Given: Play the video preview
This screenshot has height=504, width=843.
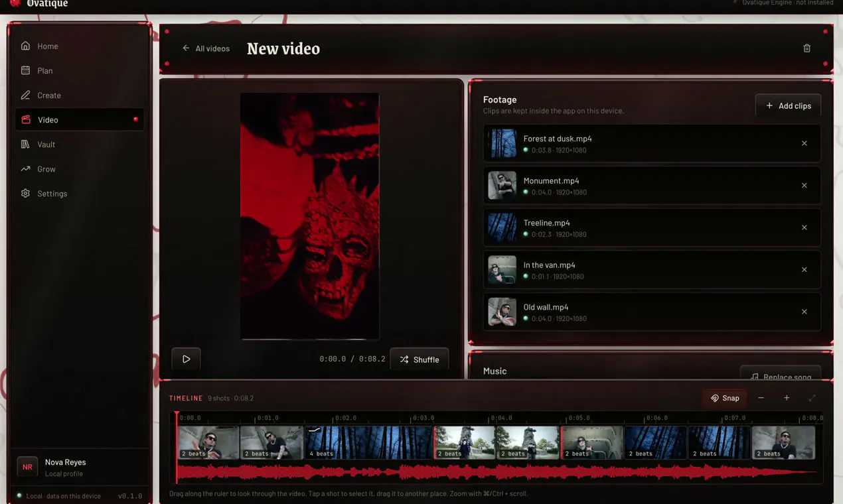Looking at the screenshot, I should click(186, 359).
